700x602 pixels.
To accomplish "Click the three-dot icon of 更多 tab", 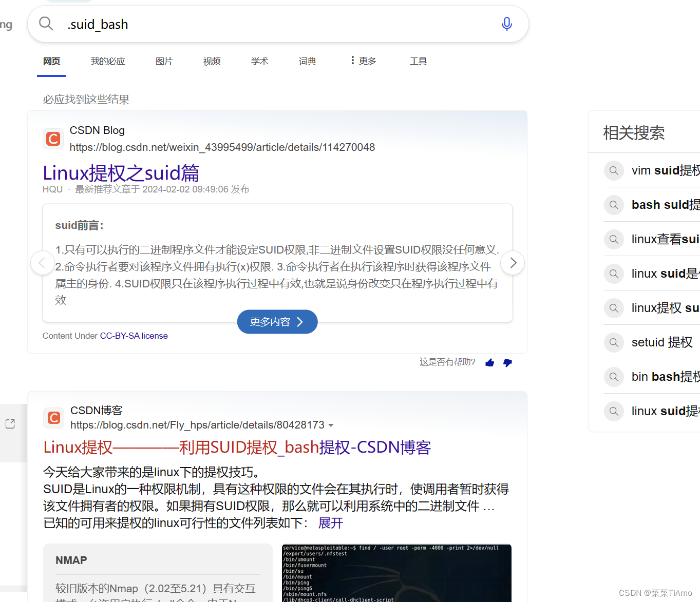I will coord(352,61).
